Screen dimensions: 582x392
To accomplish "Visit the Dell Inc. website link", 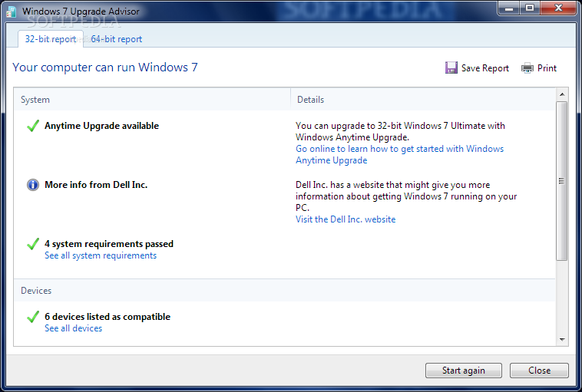I will pos(346,219).
